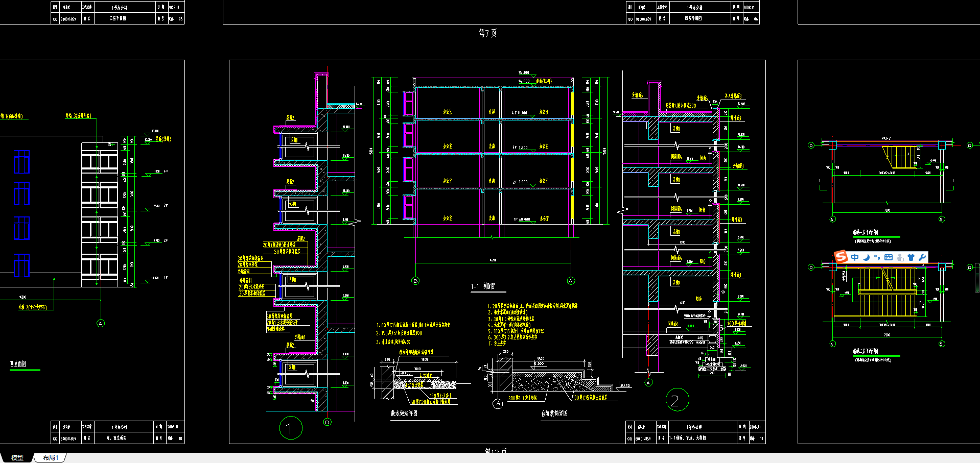Switch to the 布局1 layout tab

click(x=51, y=458)
